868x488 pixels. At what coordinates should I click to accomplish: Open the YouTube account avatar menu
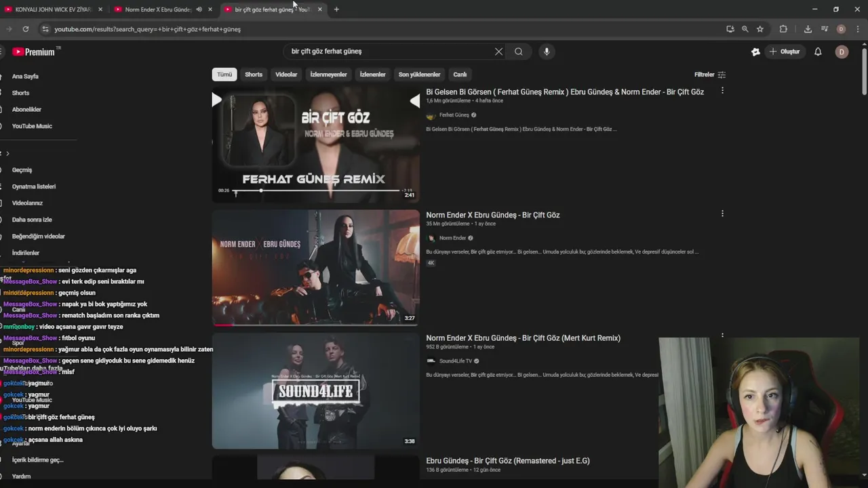842,52
